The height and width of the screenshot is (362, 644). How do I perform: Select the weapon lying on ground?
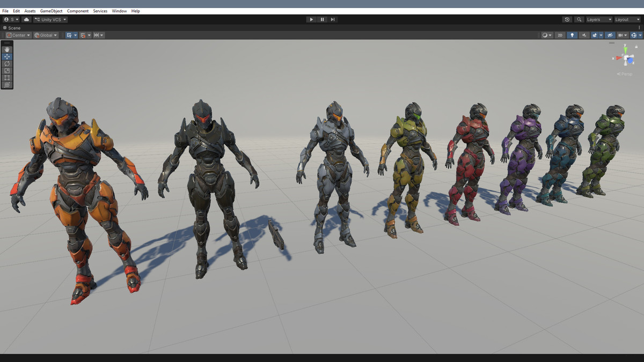pyautogui.click(x=276, y=235)
